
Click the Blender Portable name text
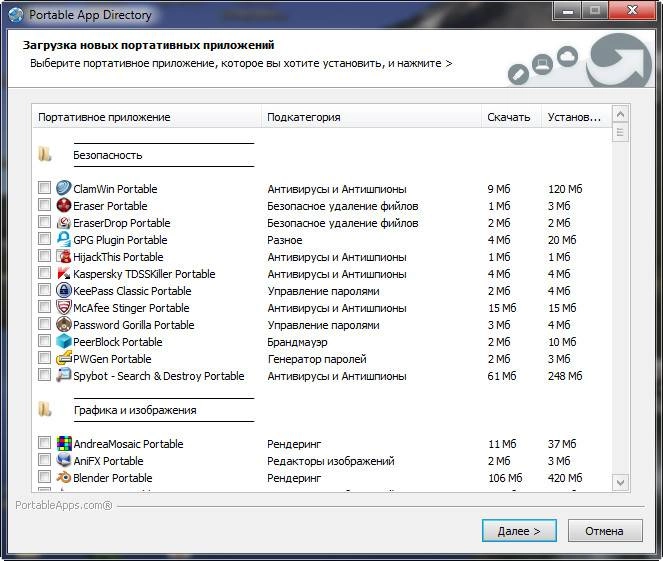tap(112, 478)
